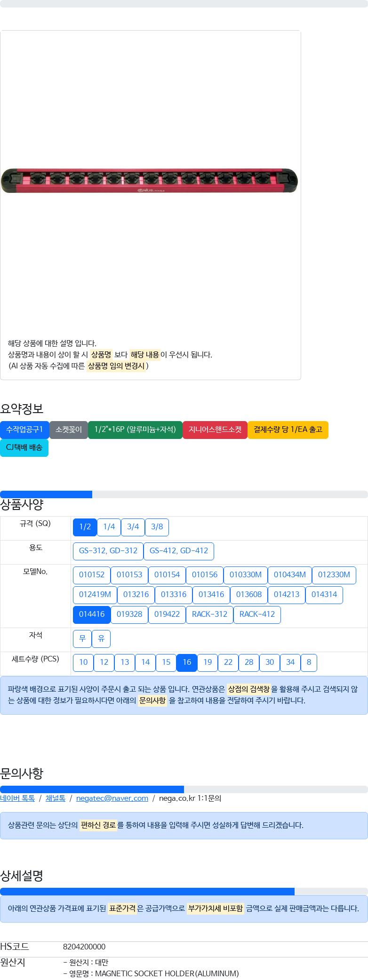Click the progress bar under 문의사항
Viewport: 368px width, 980px height.
coord(184,789)
